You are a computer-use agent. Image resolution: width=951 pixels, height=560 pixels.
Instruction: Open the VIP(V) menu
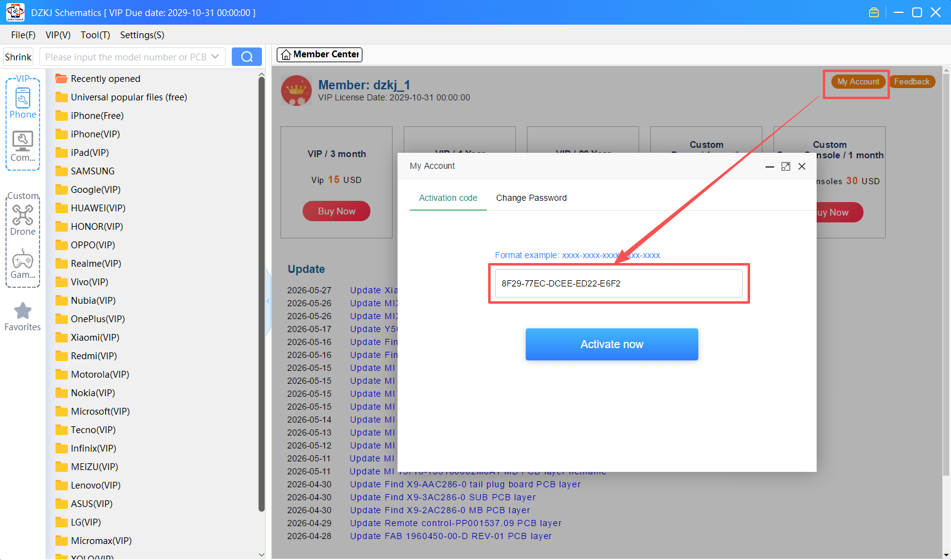[x=58, y=35]
